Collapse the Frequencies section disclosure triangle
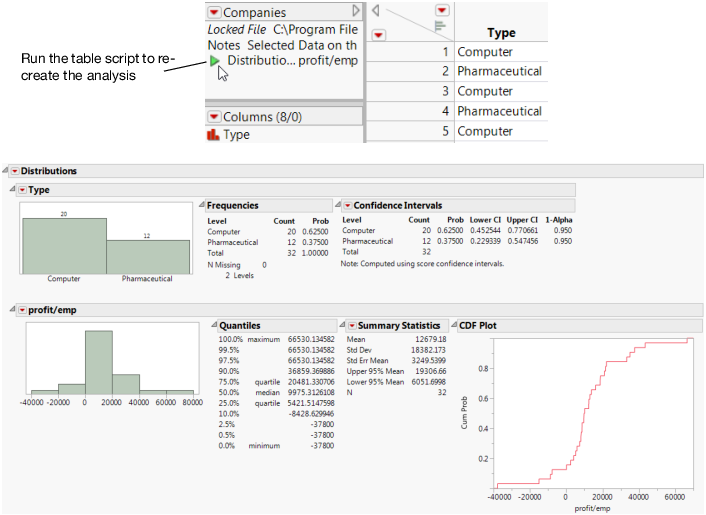706x515 pixels. pos(202,205)
